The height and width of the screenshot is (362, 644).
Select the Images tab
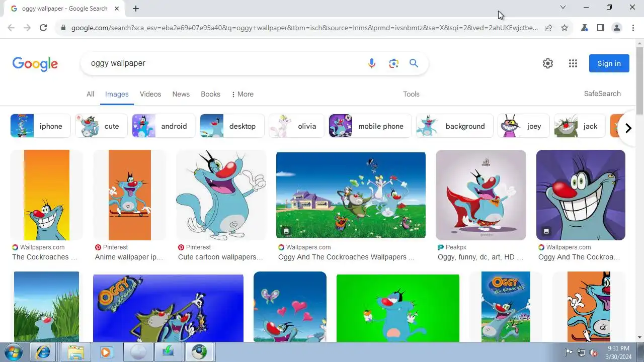point(117,94)
